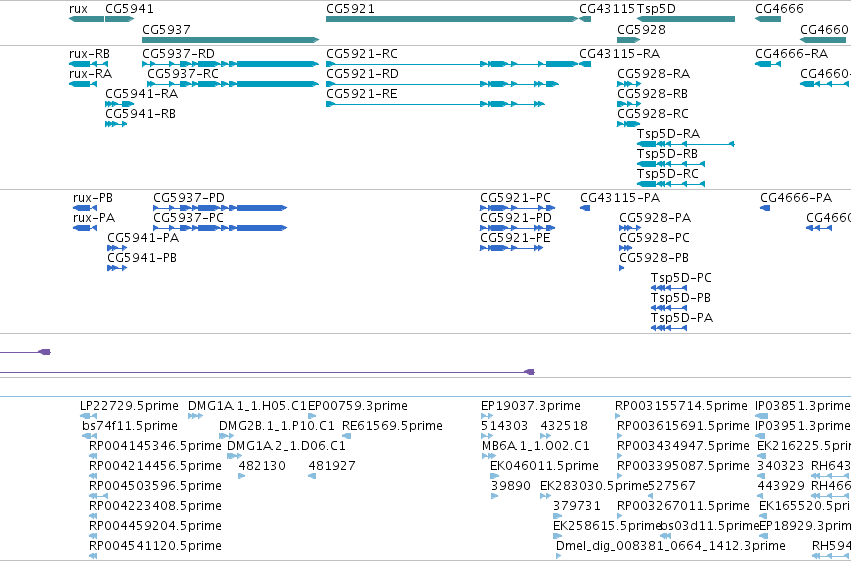This screenshot has height=561, width=851.
Task: Select the CG43115-PA protein
Action: pyautogui.click(x=585, y=208)
